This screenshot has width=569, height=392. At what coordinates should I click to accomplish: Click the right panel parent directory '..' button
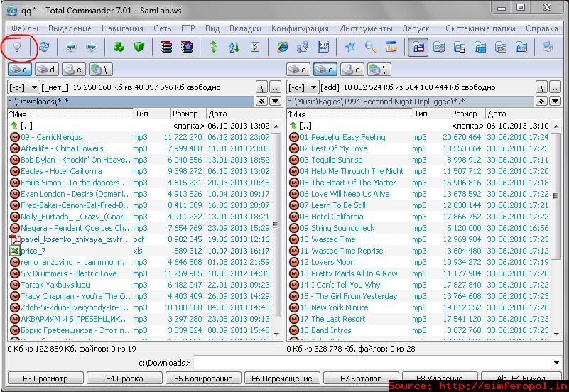[555, 87]
